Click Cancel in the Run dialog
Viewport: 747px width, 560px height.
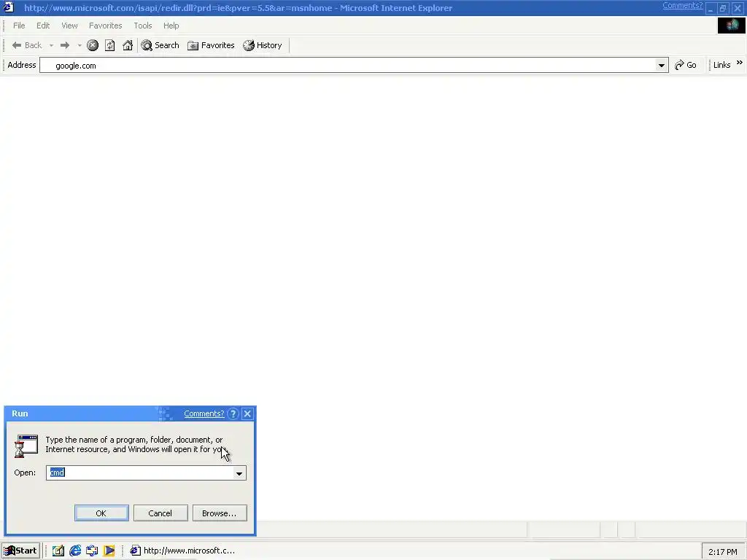[160, 513]
